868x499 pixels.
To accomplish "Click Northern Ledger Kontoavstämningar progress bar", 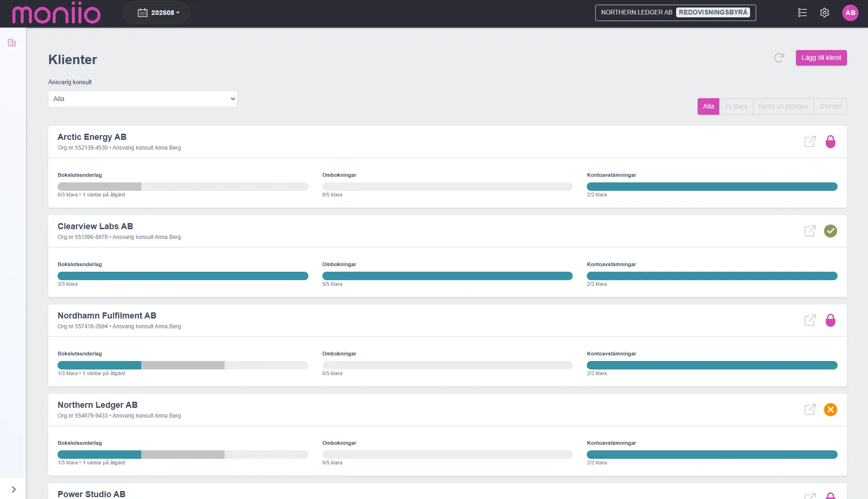I will pyautogui.click(x=712, y=455).
